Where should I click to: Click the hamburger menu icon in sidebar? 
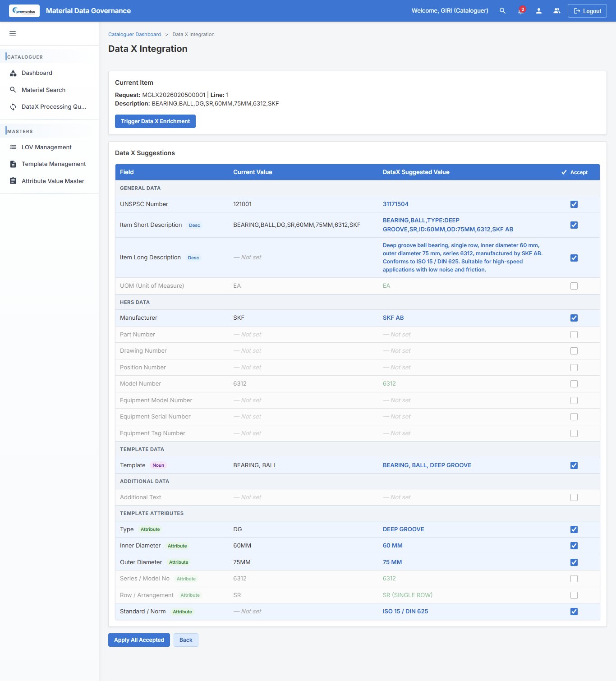[13, 33]
